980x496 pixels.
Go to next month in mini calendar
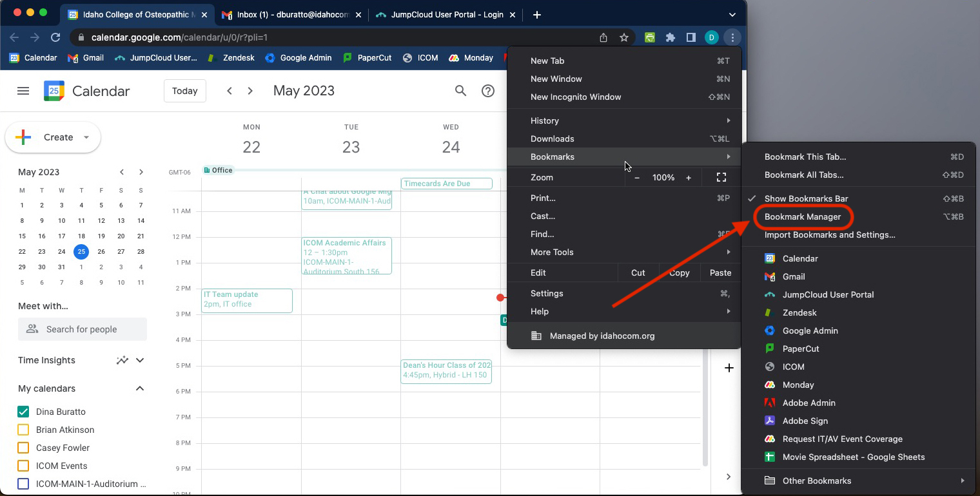coord(141,172)
